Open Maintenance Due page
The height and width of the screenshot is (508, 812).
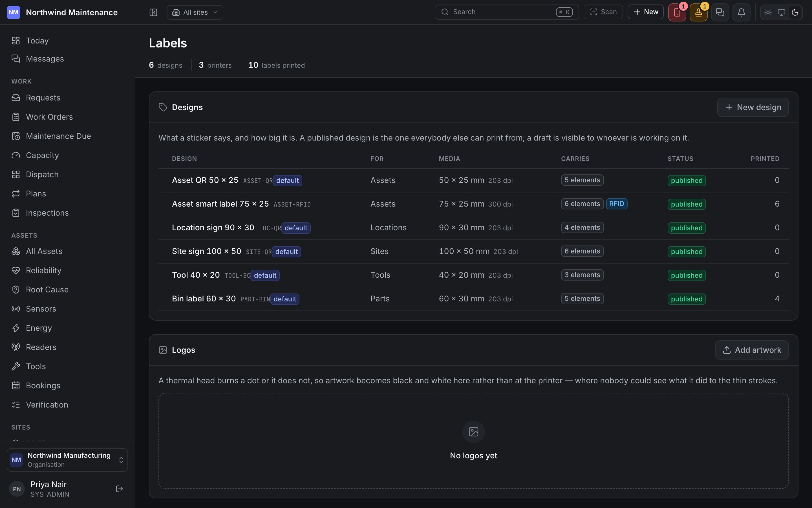click(x=67, y=136)
